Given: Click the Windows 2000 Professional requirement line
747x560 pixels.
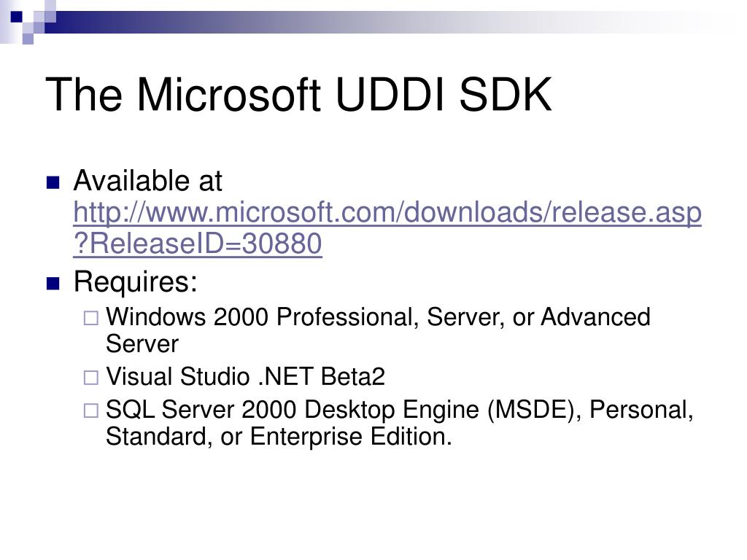Looking at the screenshot, I should (378, 330).
